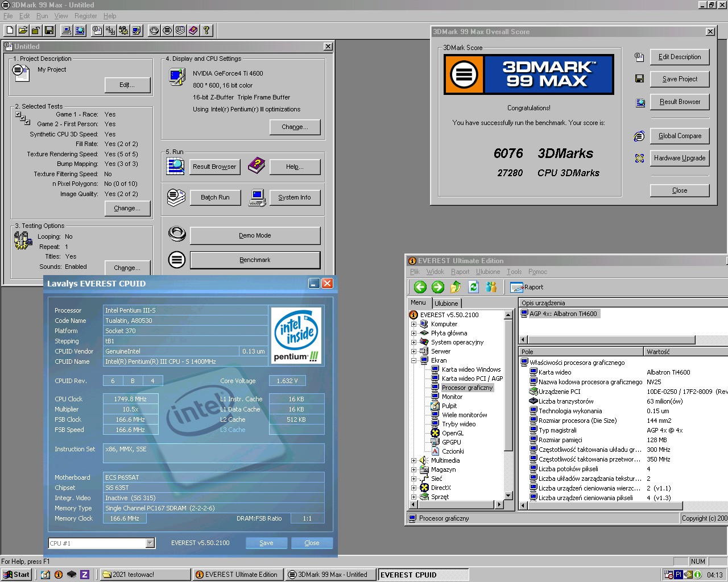Click Global Compare in score dialog
The width and height of the screenshot is (728, 582).
pos(680,136)
